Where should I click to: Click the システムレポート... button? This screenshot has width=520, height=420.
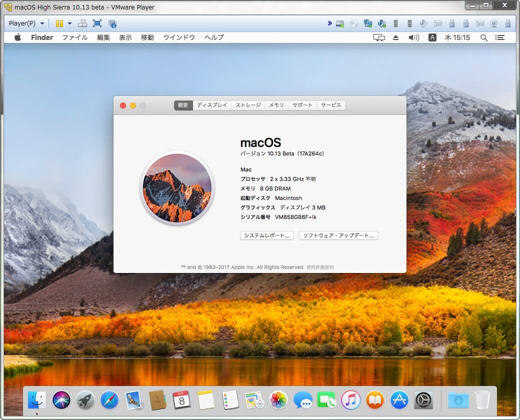pos(267,235)
